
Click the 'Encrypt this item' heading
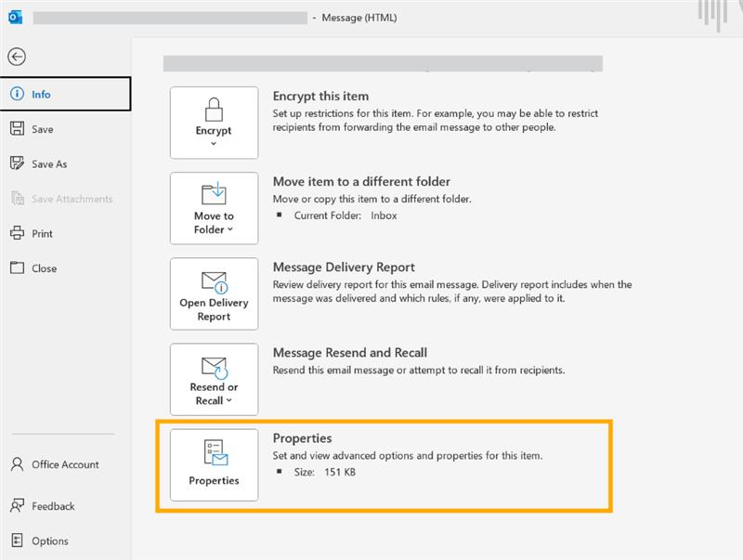click(320, 97)
